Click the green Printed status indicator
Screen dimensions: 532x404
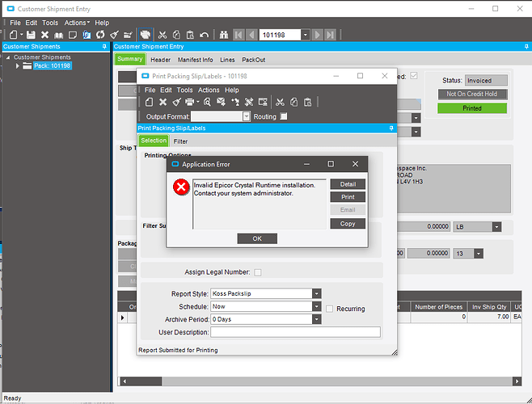coord(472,108)
